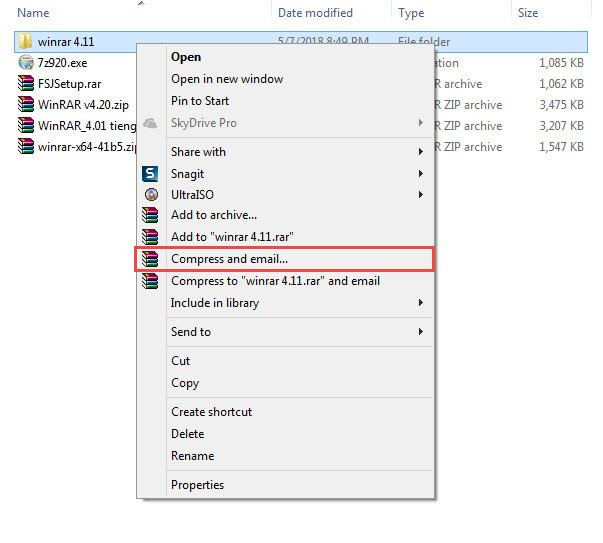The width and height of the screenshot is (603, 543).
Task: Click the UltraISO disc icon
Action: tap(151, 195)
